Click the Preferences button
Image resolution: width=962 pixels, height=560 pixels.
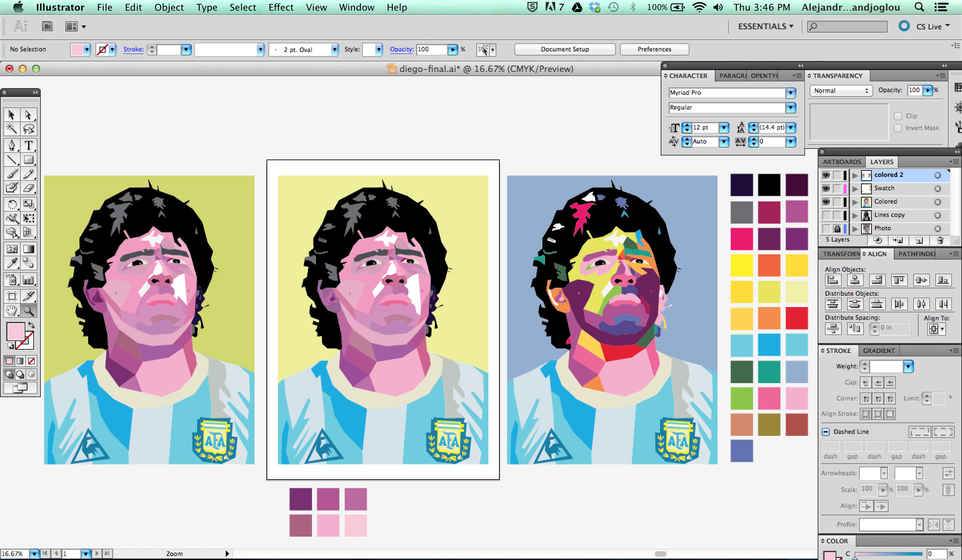coord(654,49)
